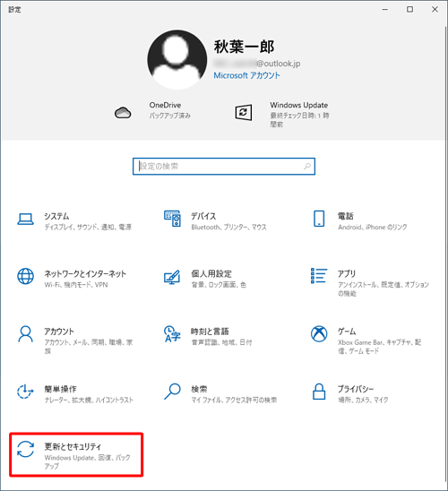This screenshot has height=491, width=448.
Task: Open the 更新とセキュリティ refresh arrows icon
Action: click(25, 449)
